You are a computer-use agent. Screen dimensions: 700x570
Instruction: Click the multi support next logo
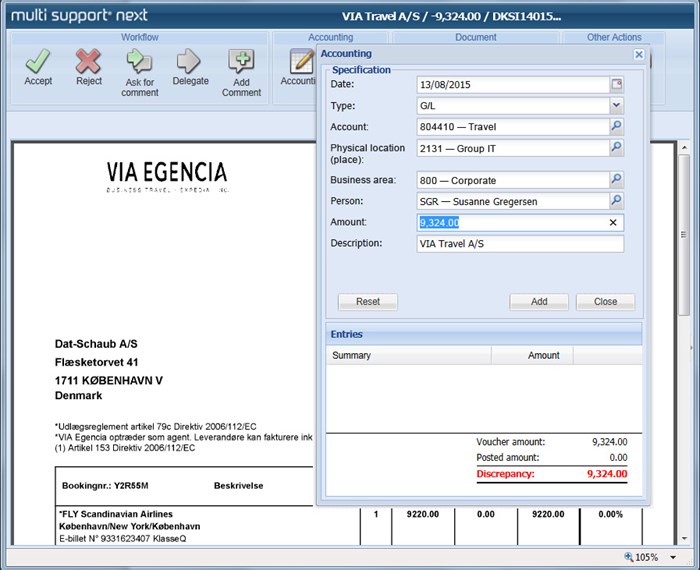click(x=79, y=16)
